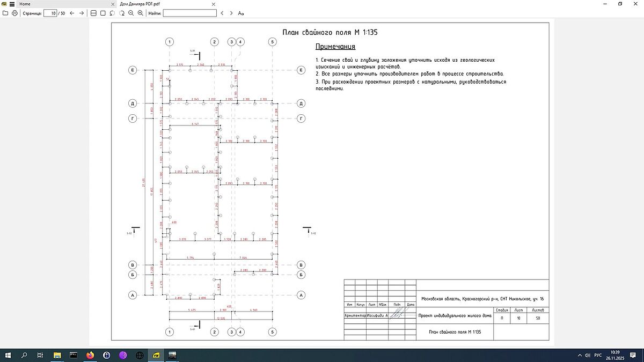Click the Open file folder icon
The height and width of the screenshot is (362, 644).
5,13
